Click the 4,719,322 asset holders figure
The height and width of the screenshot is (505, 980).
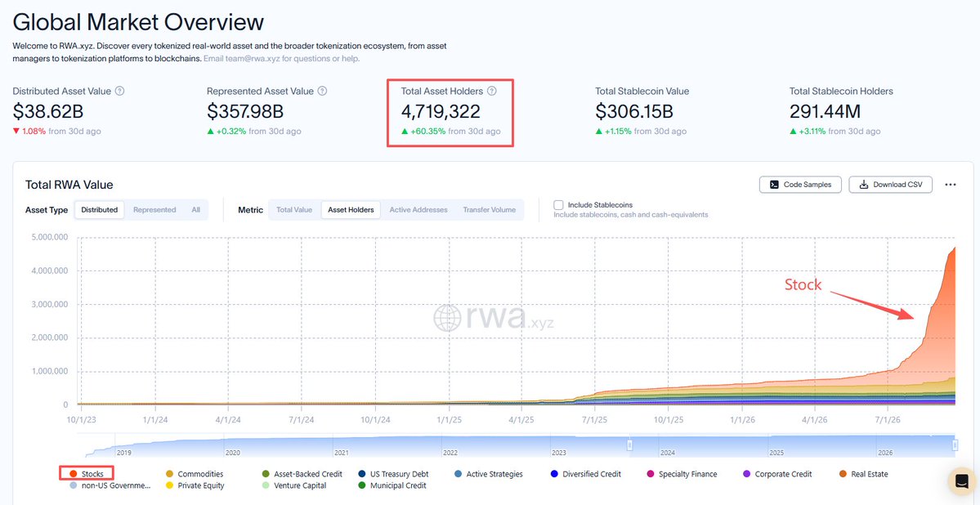[x=441, y=111]
